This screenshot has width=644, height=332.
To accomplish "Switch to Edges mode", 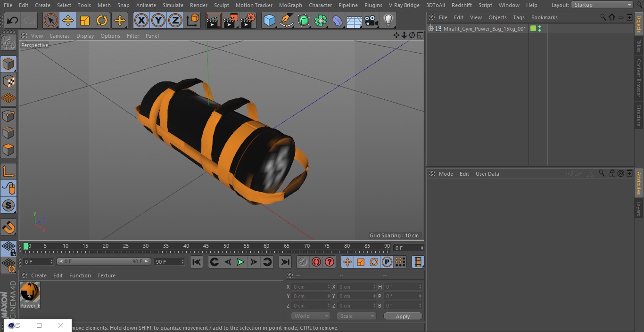I will 8,133.
